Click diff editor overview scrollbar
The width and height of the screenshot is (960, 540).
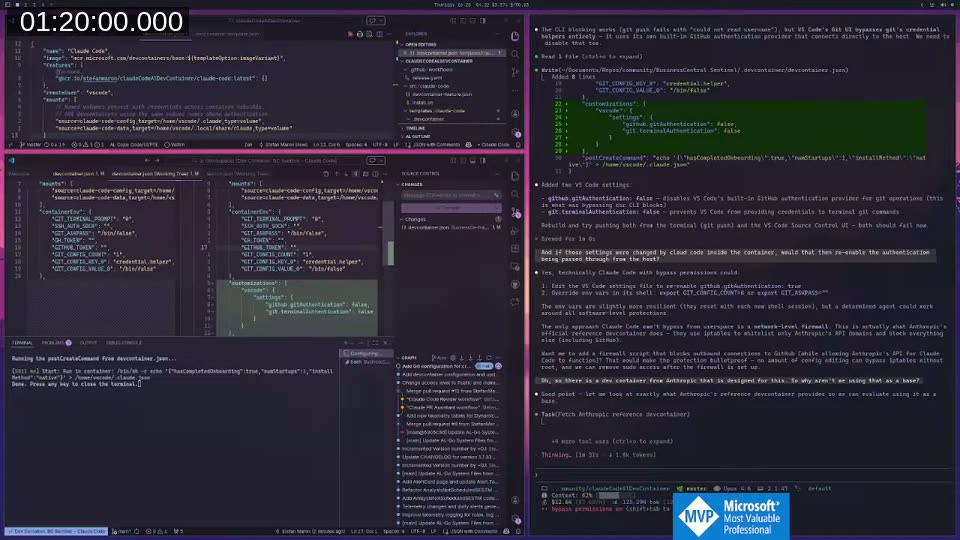click(x=390, y=252)
